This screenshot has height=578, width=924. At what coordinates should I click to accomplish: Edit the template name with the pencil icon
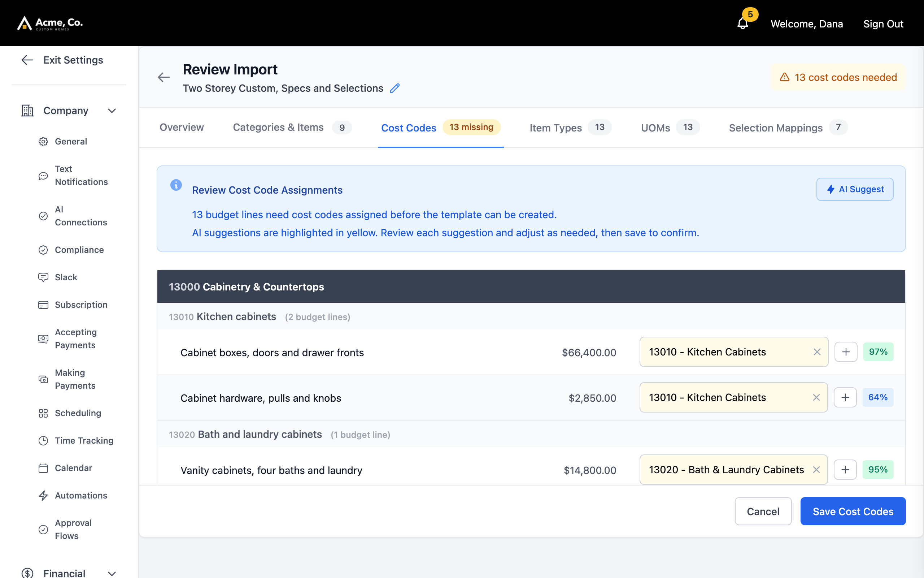coord(395,88)
